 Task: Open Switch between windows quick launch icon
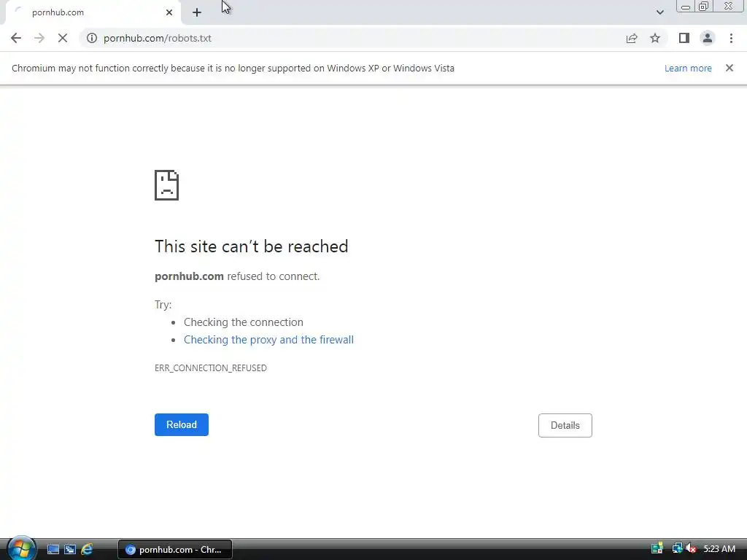(x=70, y=550)
